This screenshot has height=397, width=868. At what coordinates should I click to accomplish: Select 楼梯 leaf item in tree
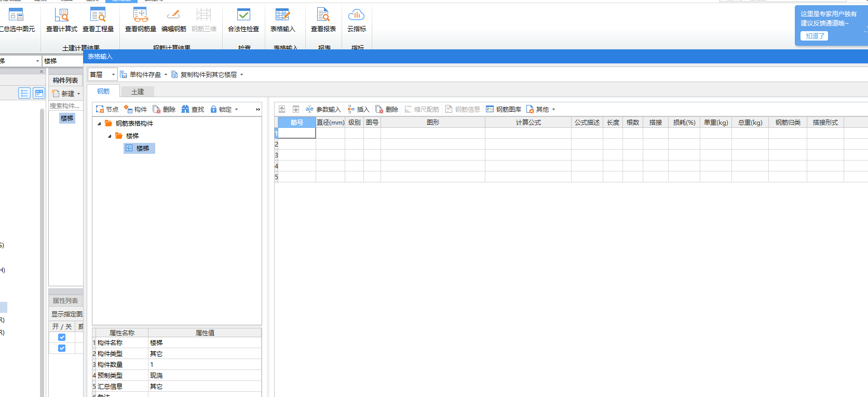tap(139, 148)
